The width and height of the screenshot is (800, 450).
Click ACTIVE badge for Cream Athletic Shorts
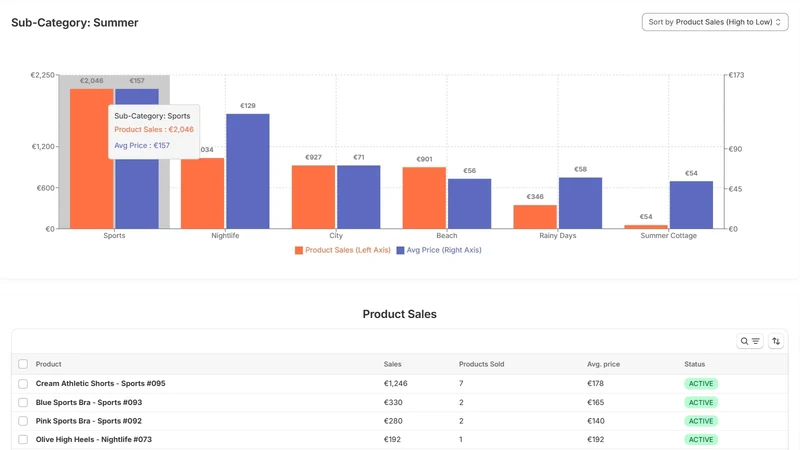coord(701,384)
